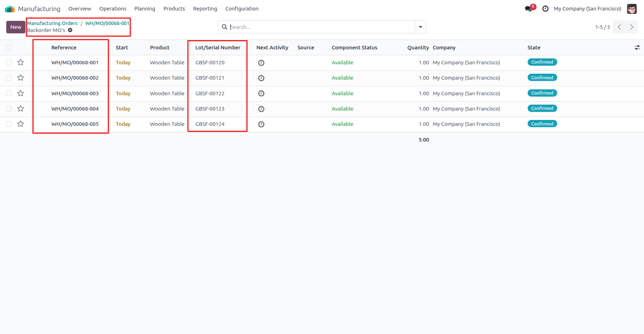Star the WH/MO/00068-001 order
The height and width of the screenshot is (334, 644).
21,63
